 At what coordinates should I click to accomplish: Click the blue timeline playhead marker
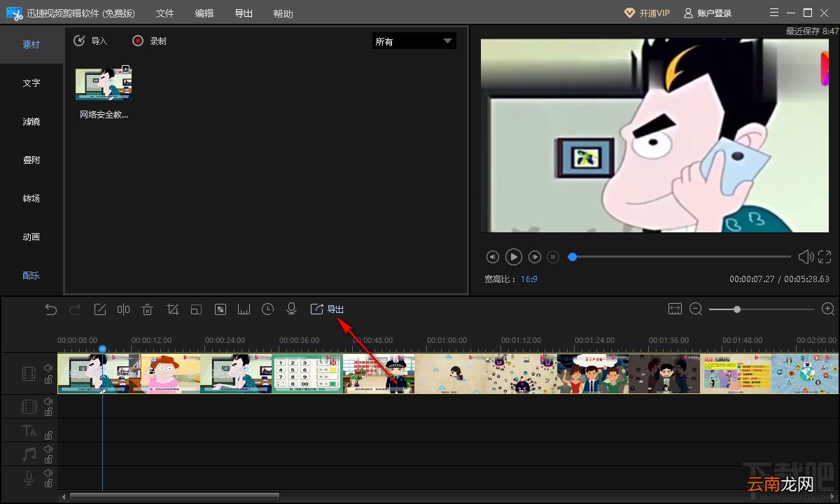102,349
